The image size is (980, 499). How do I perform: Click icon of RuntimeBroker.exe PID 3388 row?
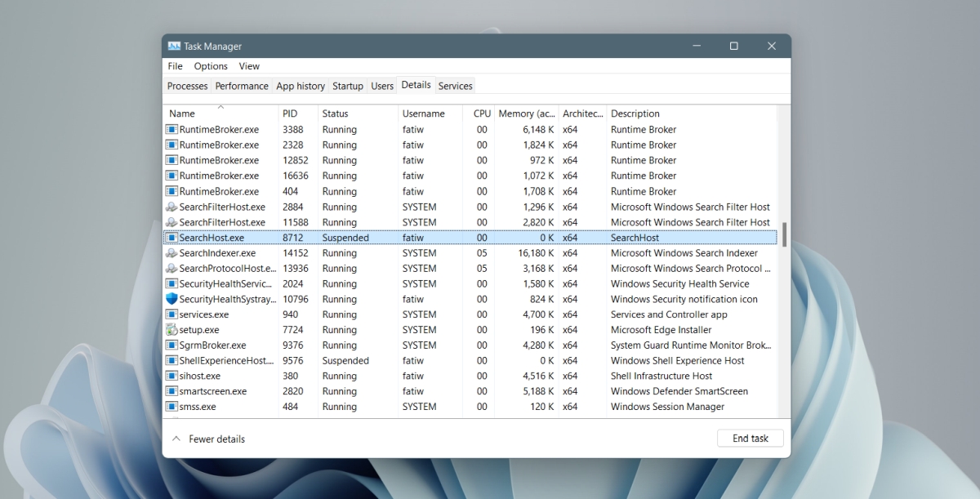pyautogui.click(x=171, y=129)
